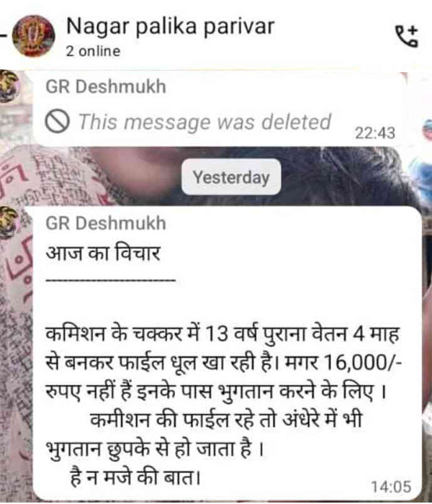Viewport: 432px width, 504px height.
Task: Tap the 16,000/- amount in message
Action: point(363,363)
